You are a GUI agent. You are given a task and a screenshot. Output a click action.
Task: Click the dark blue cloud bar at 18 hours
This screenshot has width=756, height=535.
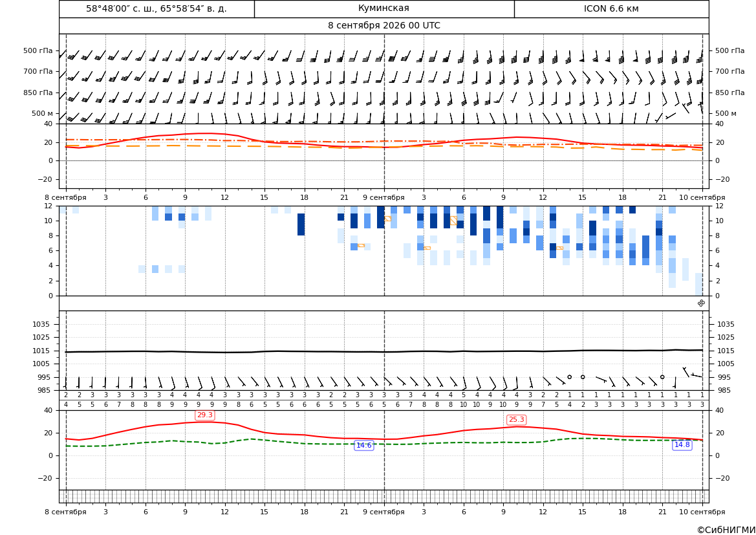[x=301, y=224]
